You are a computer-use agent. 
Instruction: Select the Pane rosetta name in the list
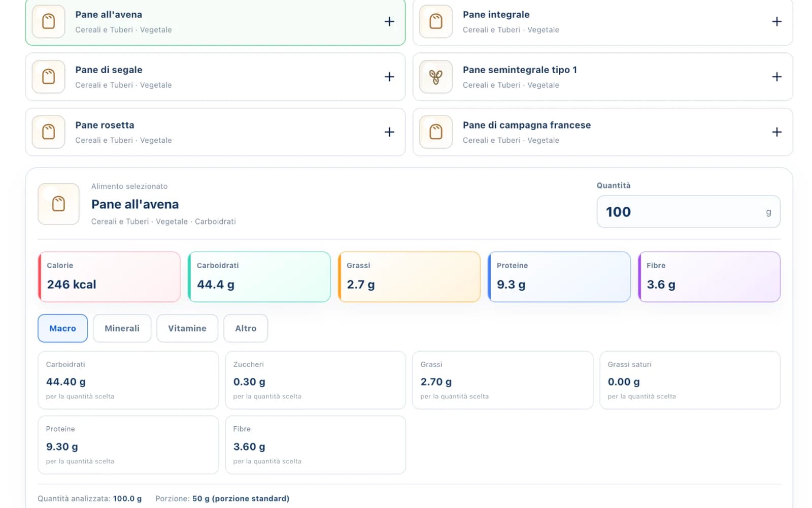[105, 125]
